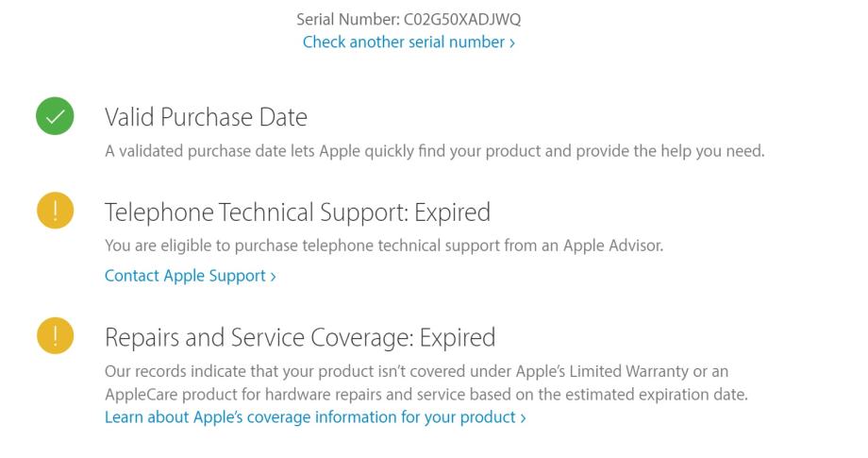Open Learn about Apple's coverage information link
The image size is (868, 458).
[x=310, y=416]
